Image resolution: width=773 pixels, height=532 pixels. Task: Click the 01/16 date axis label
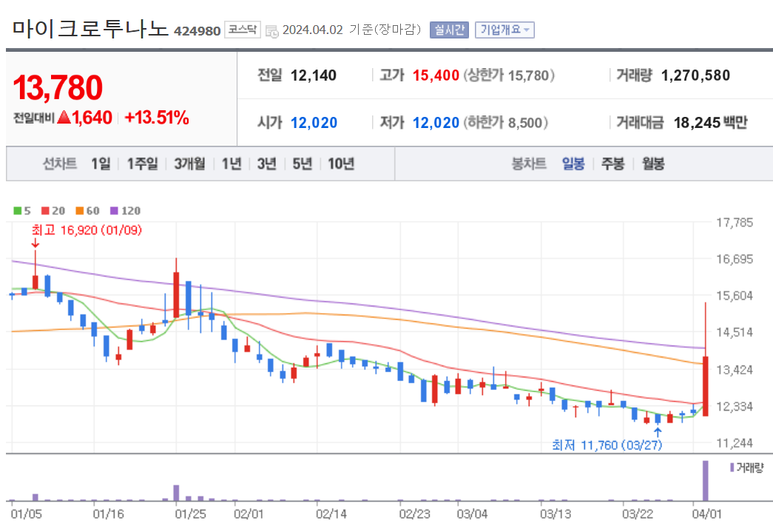pyautogui.click(x=109, y=514)
